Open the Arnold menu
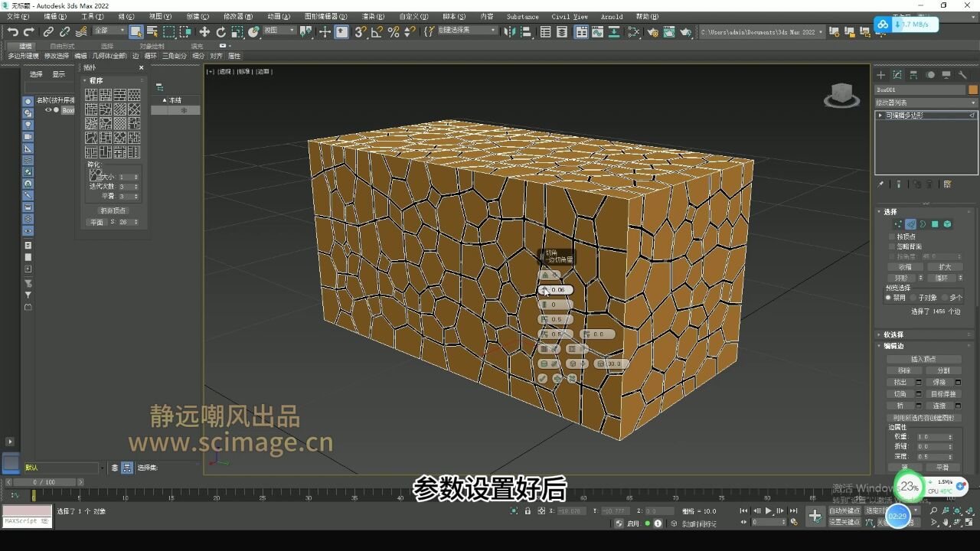Image resolution: width=980 pixels, height=551 pixels. coord(612,16)
